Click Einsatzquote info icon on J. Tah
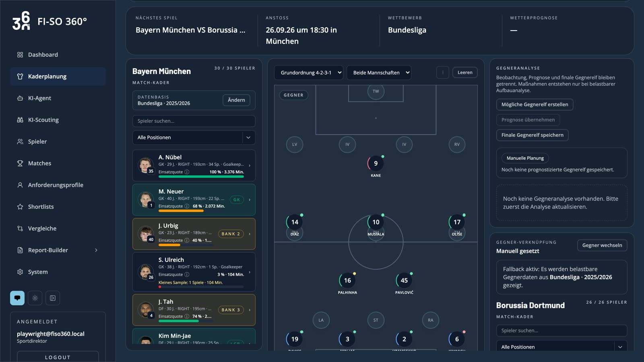The width and height of the screenshot is (644, 362). (187, 316)
